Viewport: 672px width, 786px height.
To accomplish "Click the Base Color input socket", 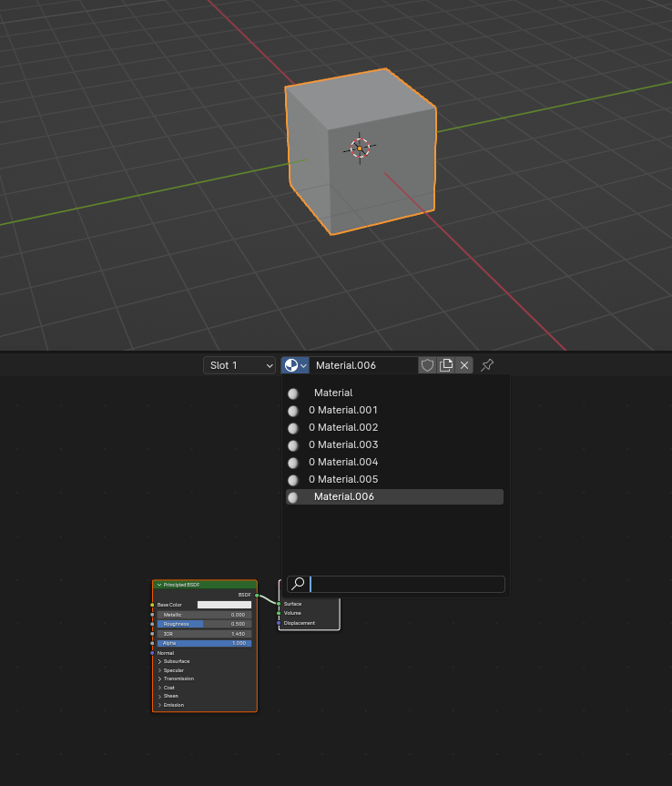I will [152, 605].
